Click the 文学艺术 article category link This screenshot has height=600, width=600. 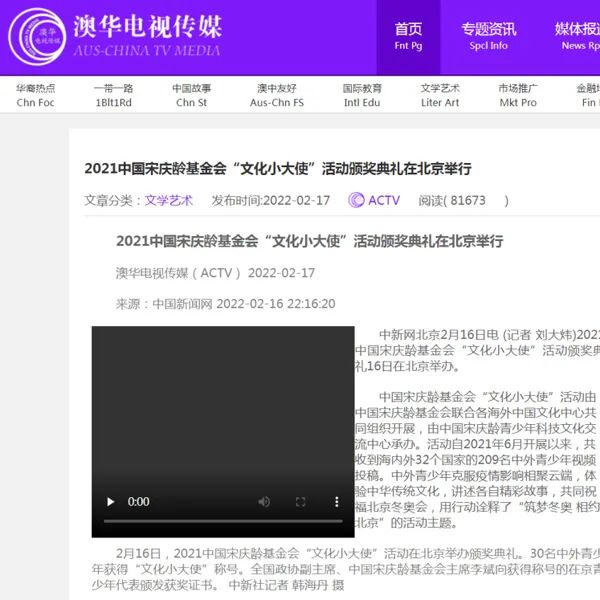pos(168,200)
